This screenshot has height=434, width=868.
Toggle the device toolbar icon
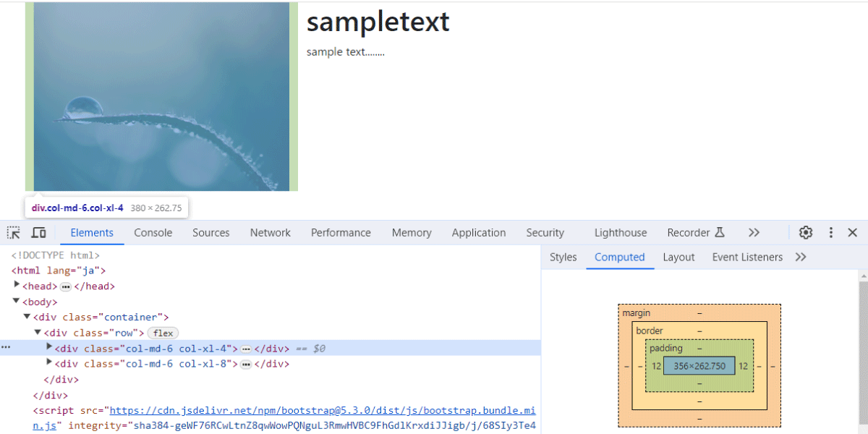coord(38,233)
